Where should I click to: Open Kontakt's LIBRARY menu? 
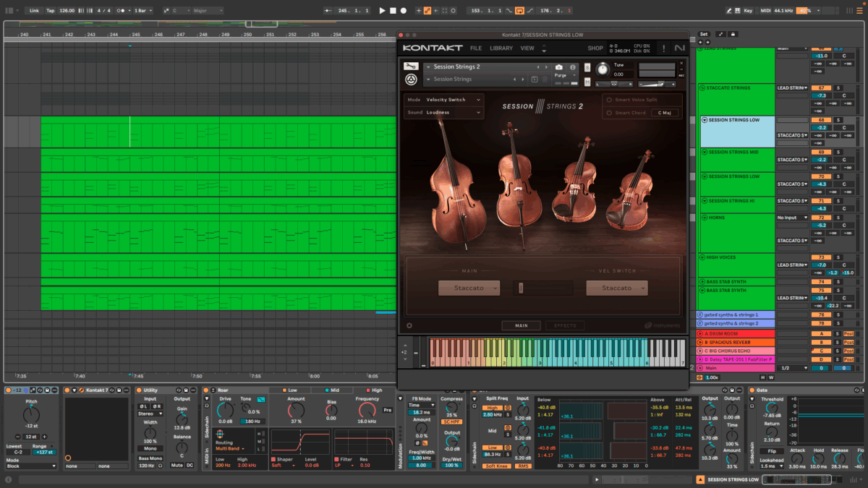(x=501, y=48)
